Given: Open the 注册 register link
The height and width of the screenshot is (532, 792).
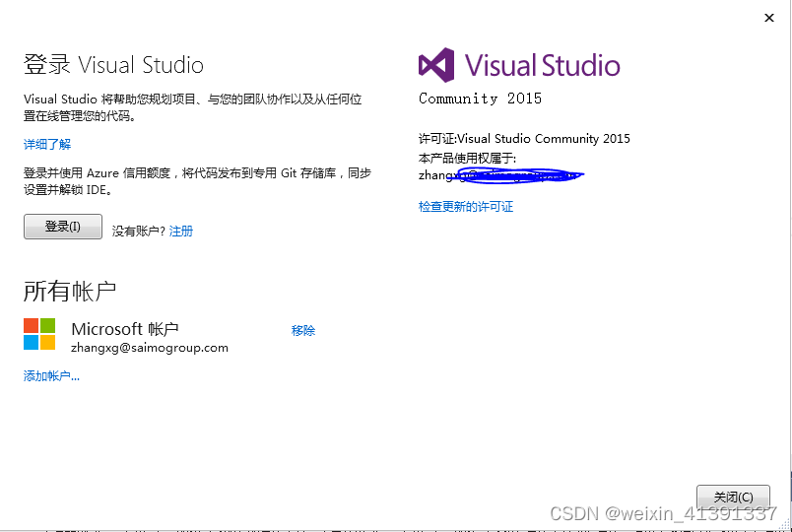Looking at the screenshot, I should click(x=181, y=231).
